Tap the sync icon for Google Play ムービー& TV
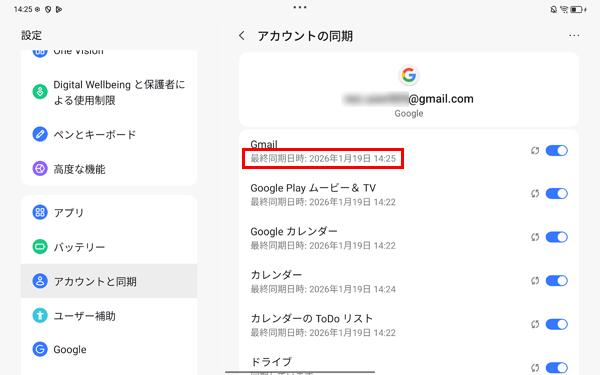 [535, 194]
